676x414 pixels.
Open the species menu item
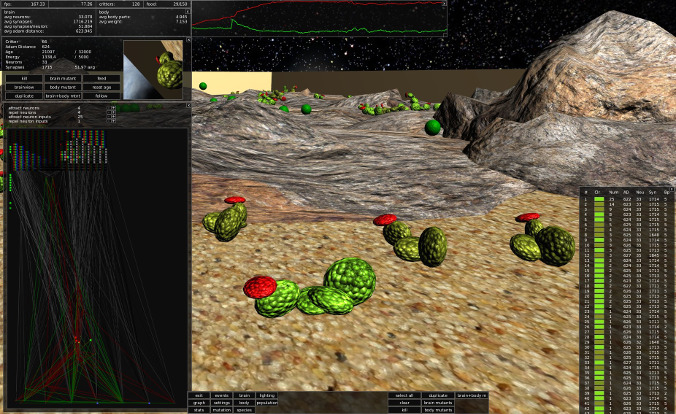(245, 410)
